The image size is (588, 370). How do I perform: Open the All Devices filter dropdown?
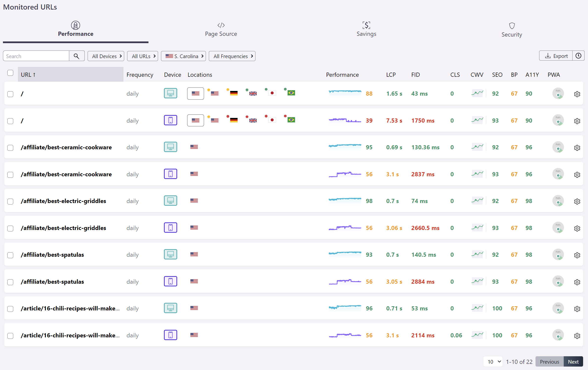106,56
